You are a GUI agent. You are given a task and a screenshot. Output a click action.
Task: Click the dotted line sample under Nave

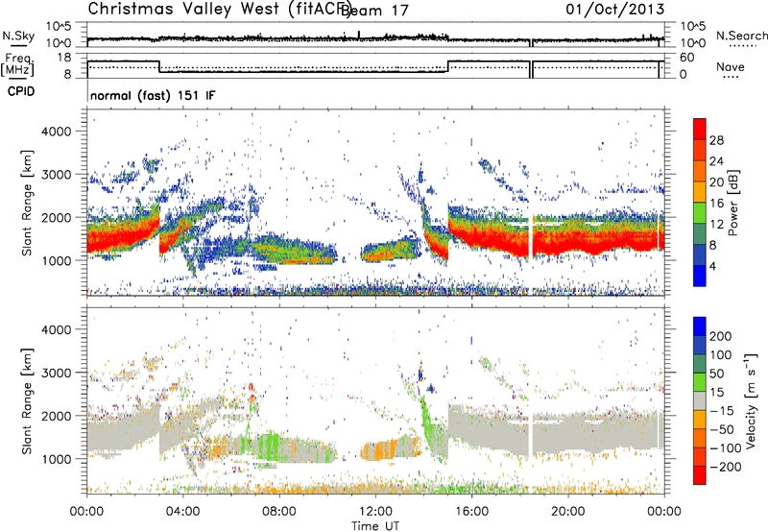(731, 78)
